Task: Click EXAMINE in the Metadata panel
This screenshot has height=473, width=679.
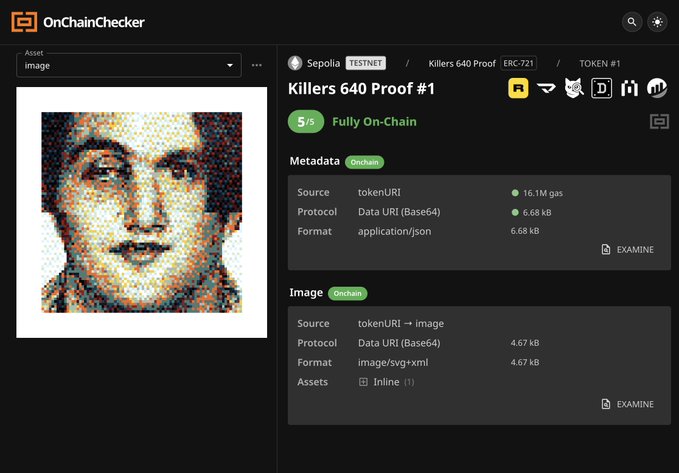Action: point(628,249)
